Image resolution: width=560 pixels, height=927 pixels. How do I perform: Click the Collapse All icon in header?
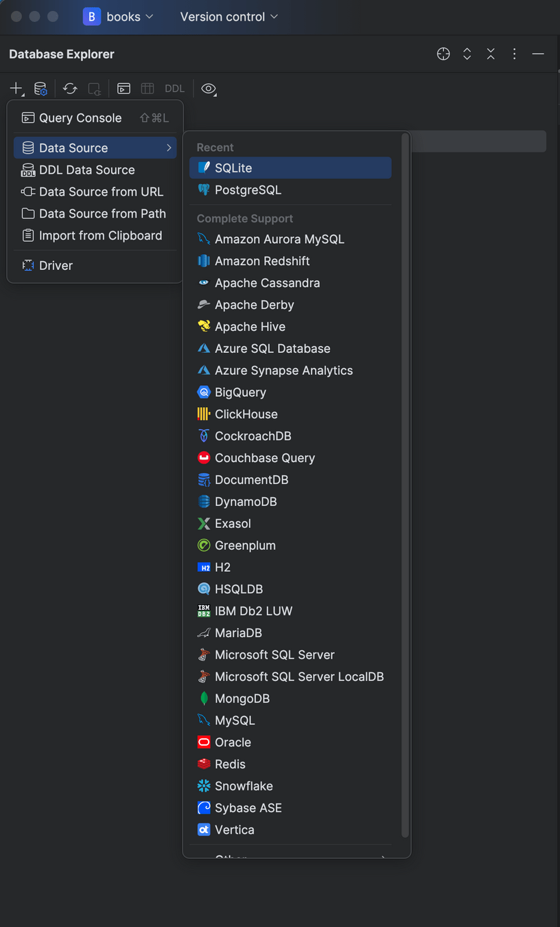[491, 54]
